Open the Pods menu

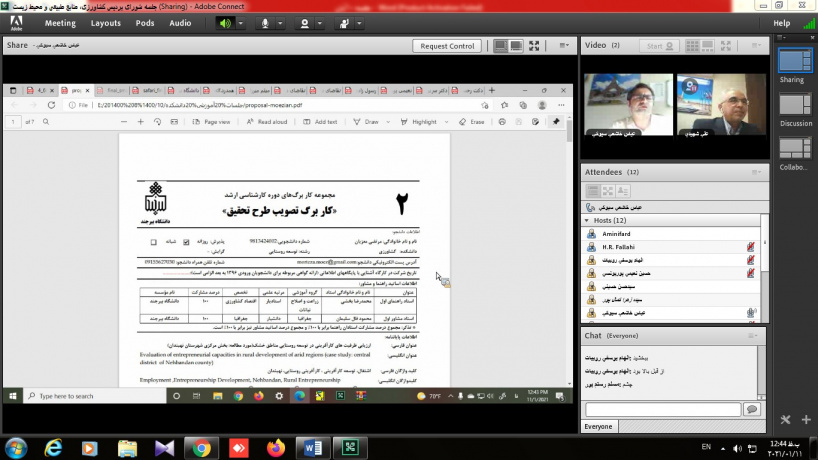coord(145,23)
